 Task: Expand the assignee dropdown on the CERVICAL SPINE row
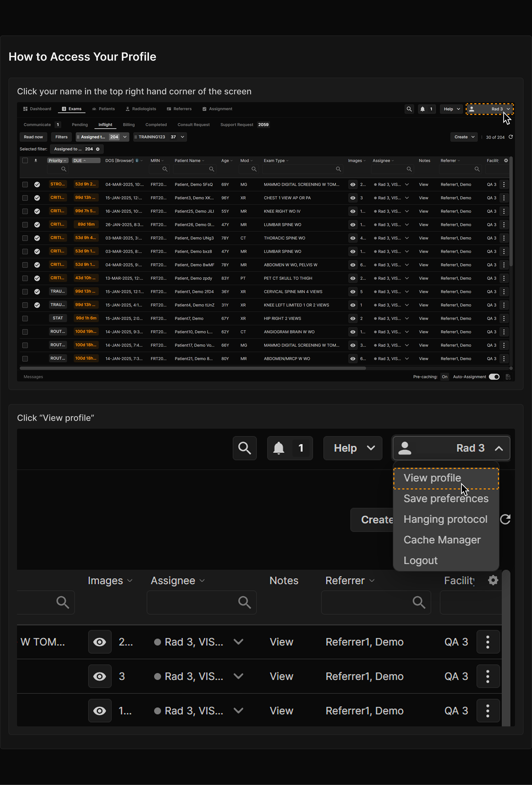(x=407, y=292)
